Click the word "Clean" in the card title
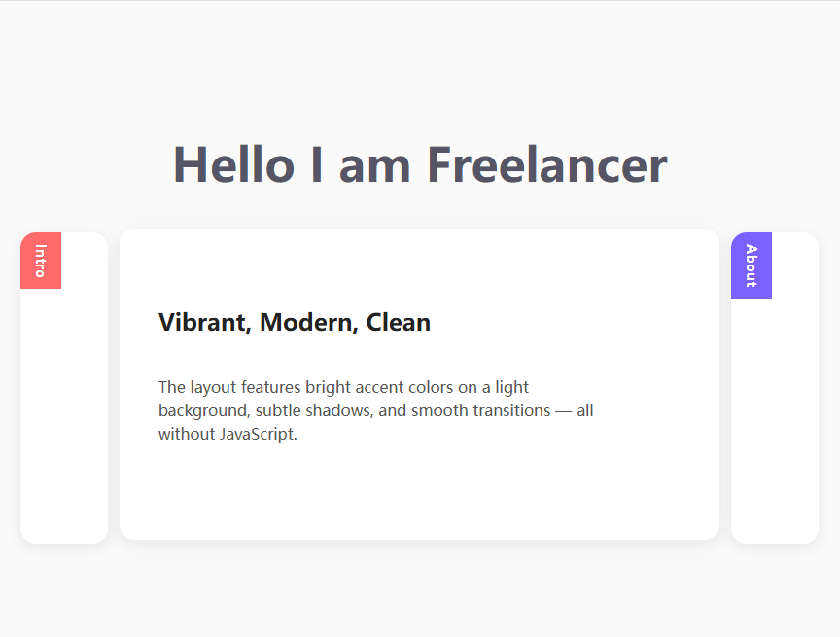The image size is (840, 637). (x=399, y=322)
